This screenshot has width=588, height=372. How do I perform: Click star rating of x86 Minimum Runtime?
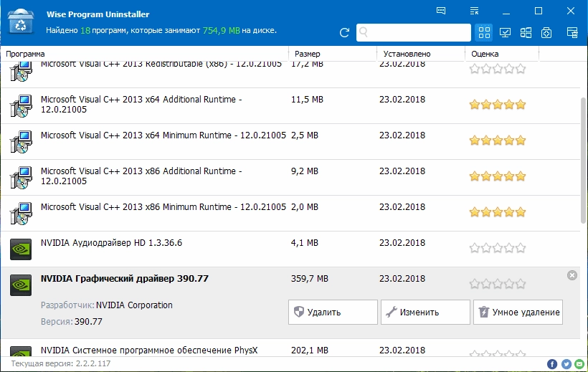tap(497, 212)
